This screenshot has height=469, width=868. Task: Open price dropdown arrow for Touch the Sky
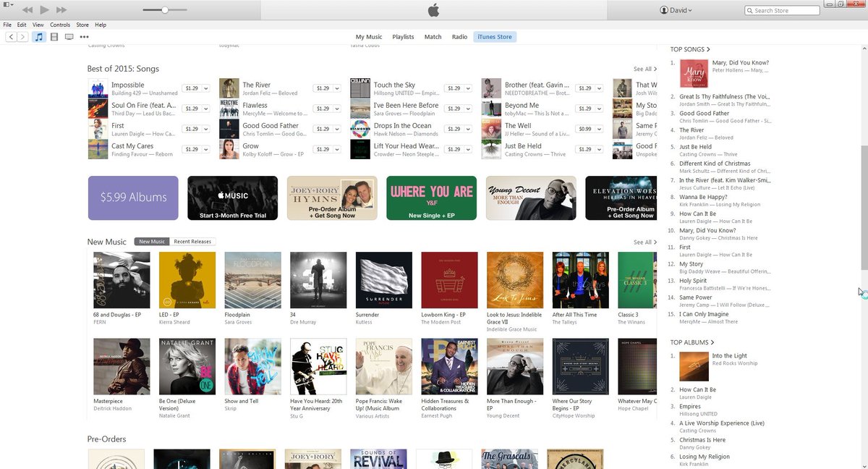click(x=468, y=88)
